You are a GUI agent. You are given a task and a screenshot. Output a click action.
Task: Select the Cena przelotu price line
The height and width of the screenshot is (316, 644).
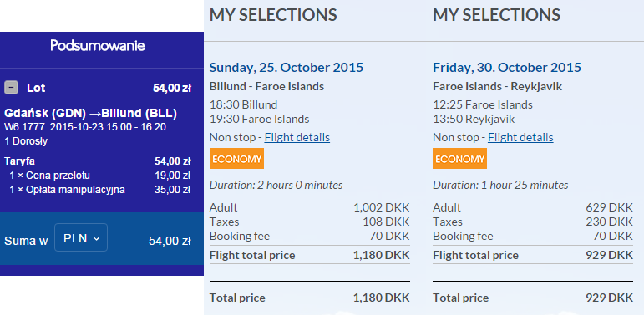99,176
